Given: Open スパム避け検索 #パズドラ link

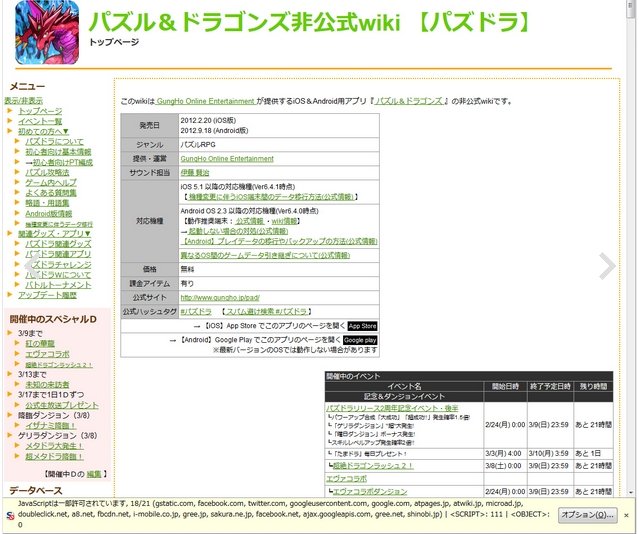Looking at the screenshot, I should [267, 312].
